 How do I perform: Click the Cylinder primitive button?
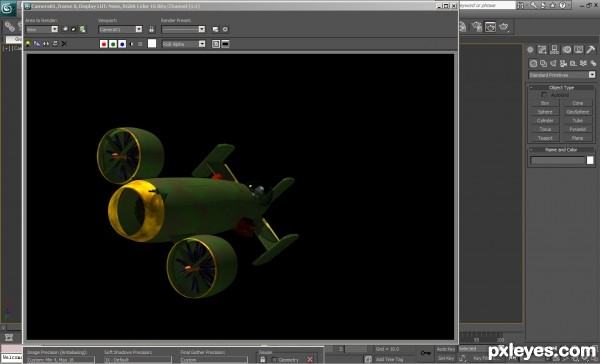(x=545, y=121)
